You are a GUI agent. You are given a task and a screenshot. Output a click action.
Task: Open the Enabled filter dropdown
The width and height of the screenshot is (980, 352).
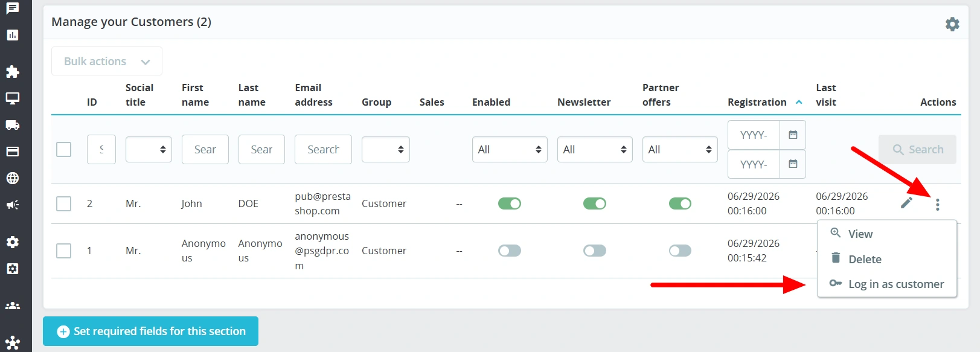coord(510,149)
